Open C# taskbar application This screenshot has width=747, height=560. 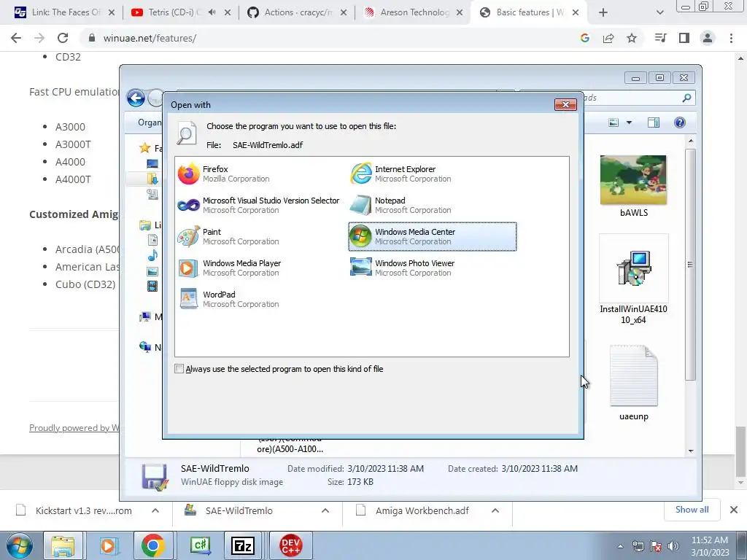click(x=200, y=545)
